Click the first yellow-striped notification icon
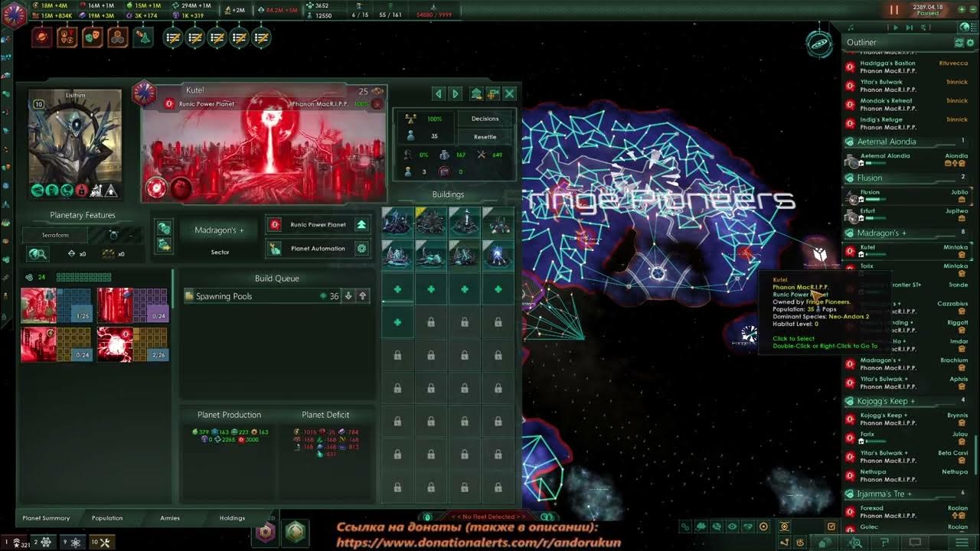Image resolution: width=980 pixels, height=551 pixels. [173, 37]
